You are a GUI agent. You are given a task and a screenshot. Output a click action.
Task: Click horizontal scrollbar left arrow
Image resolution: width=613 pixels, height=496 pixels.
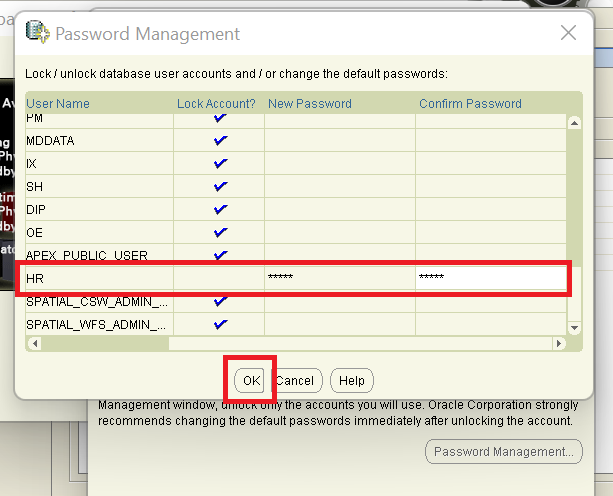click(x=35, y=344)
